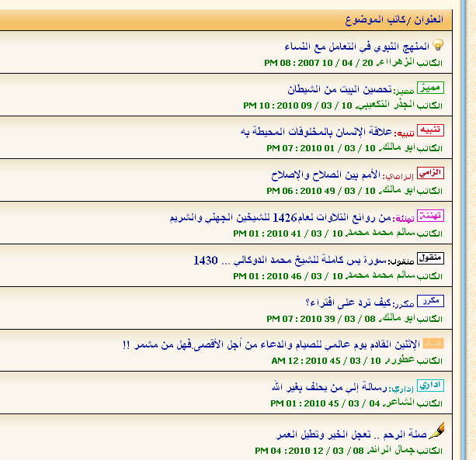Screen dimensions: 476x460
Task: Open thread سورة يس كاملة للشيخ محمد الدوكالي
Action: [x=290, y=260]
